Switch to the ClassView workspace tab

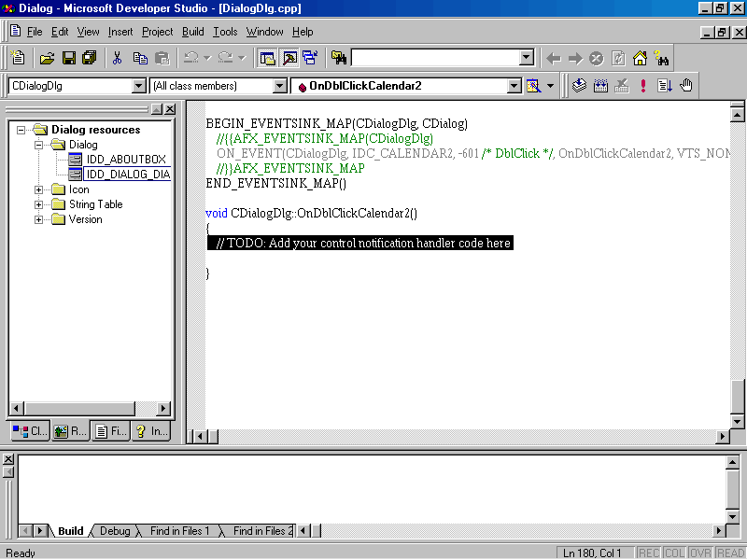click(30, 431)
